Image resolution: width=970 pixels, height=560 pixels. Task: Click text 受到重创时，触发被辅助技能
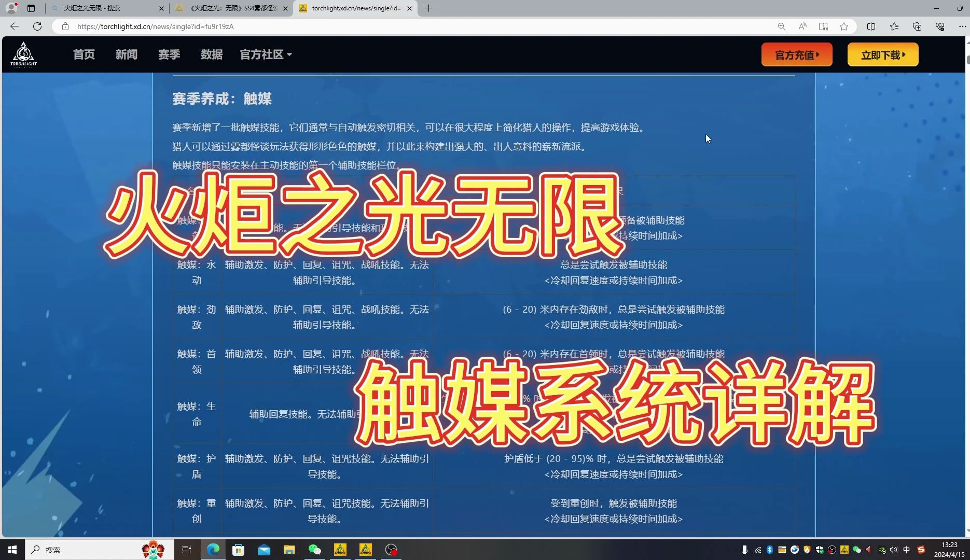coord(614,503)
